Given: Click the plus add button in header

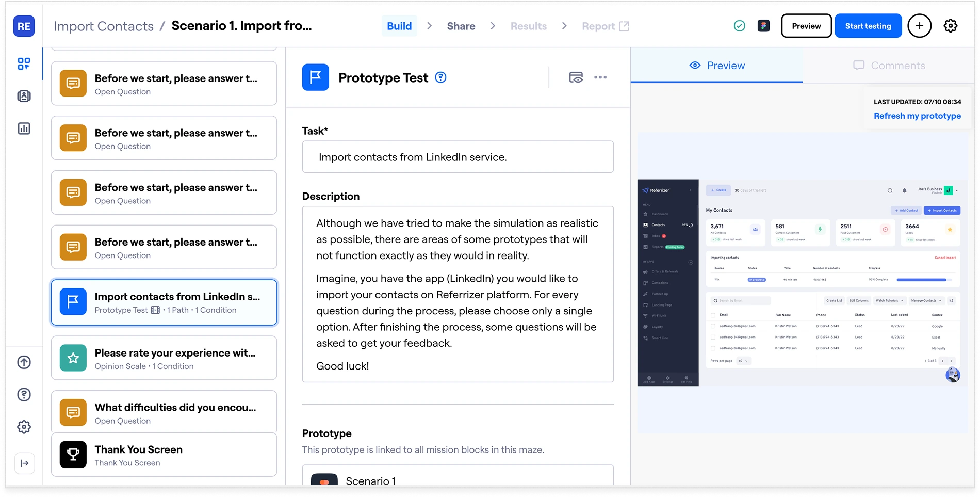Looking at the screenshot, I should pos(919,26).
